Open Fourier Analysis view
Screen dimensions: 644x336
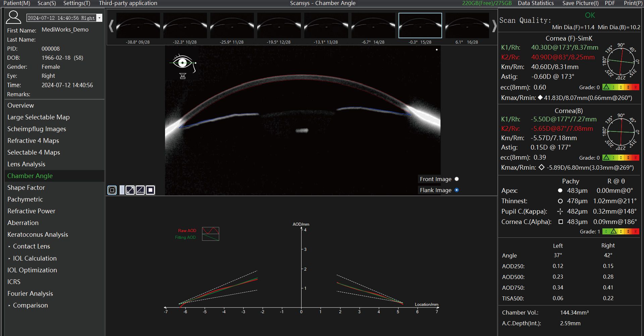(x=54, y=293)
